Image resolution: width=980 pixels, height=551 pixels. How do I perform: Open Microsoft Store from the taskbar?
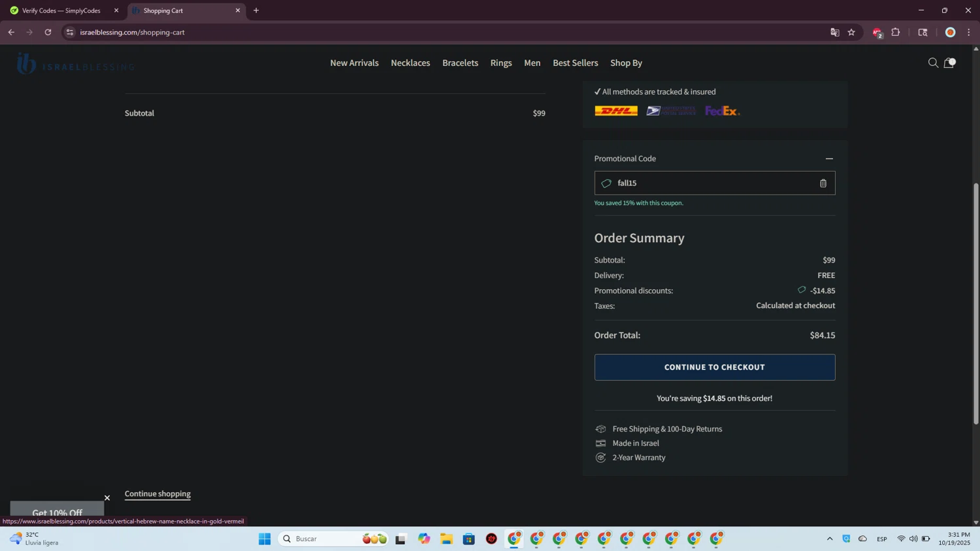click(468, 539)
